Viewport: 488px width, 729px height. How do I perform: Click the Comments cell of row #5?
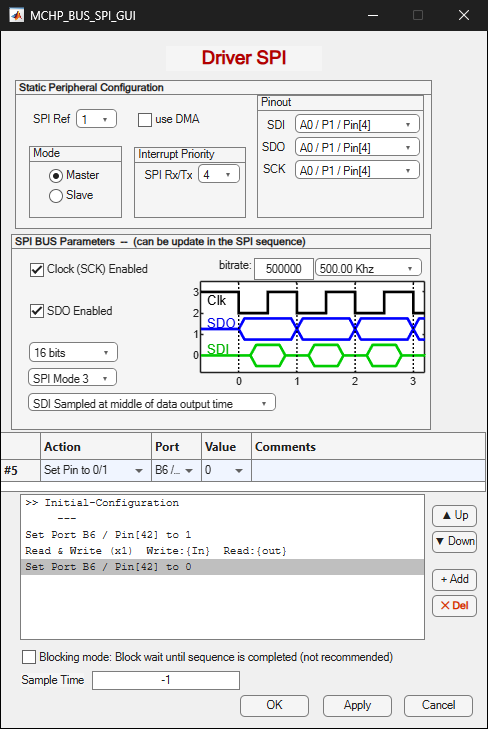click(369, 471)
